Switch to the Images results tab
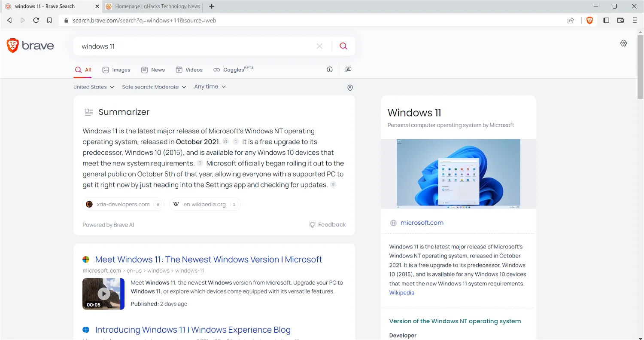 (116, 70)
